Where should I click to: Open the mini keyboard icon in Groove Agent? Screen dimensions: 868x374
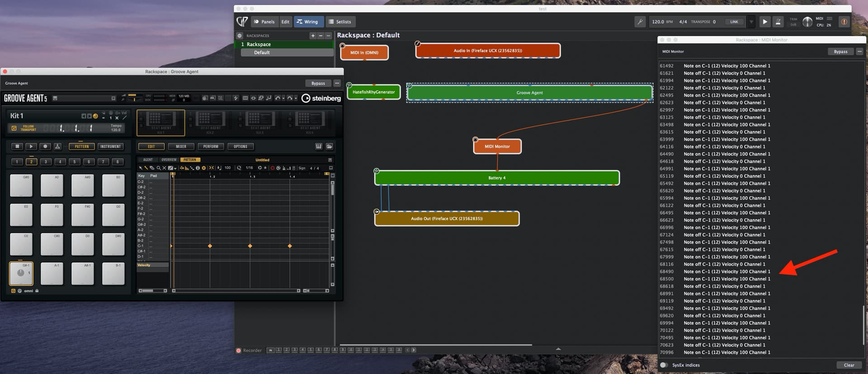tap(319, 146)
